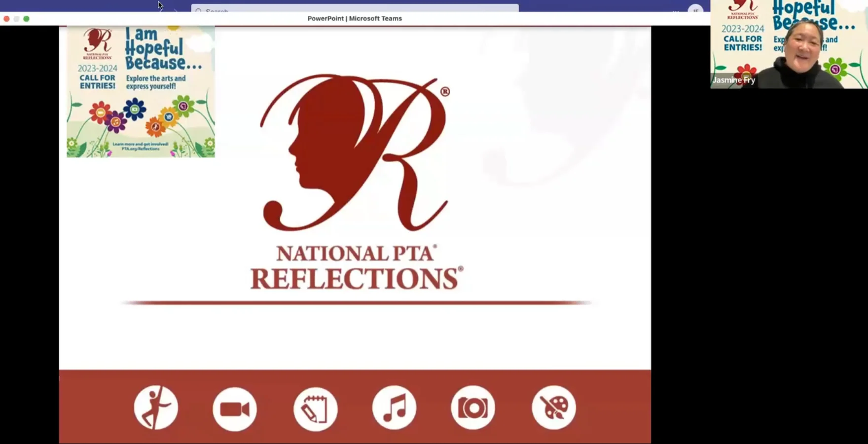Click the PowerPoint | Microsoft Teams title
Image resolution: width=868 pixels, height=444 pixels.
pos(355,18)
